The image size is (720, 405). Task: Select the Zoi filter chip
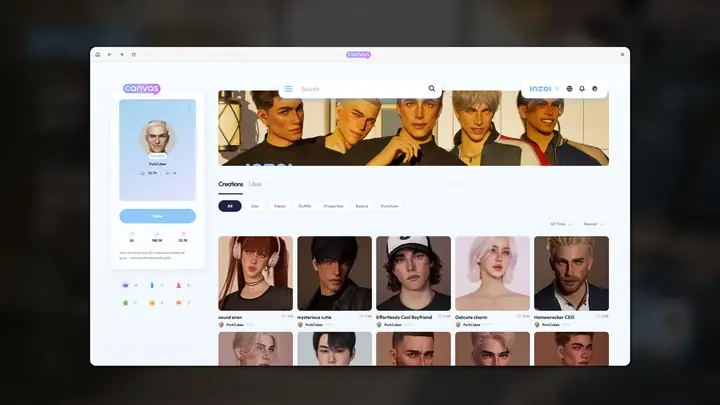[255, 206]
